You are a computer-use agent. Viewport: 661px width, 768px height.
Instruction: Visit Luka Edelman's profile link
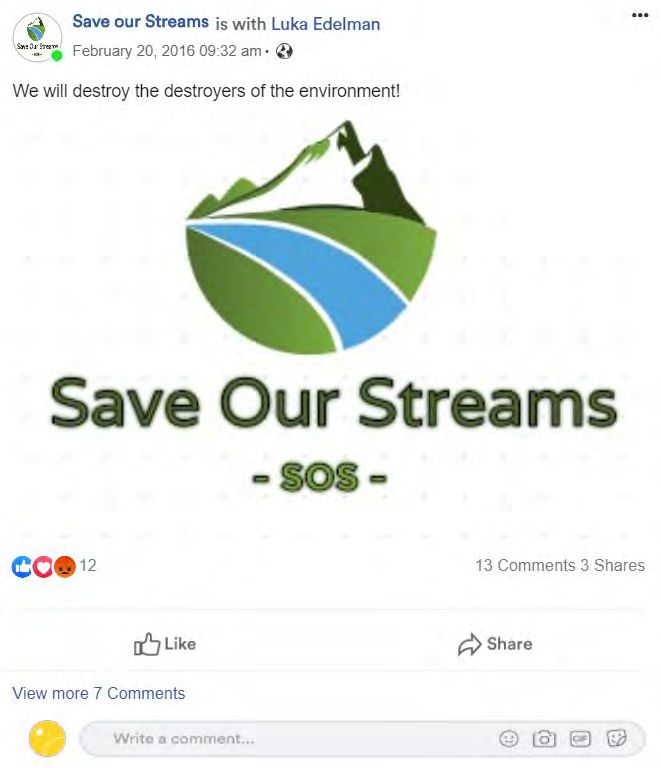pos(326,24)
